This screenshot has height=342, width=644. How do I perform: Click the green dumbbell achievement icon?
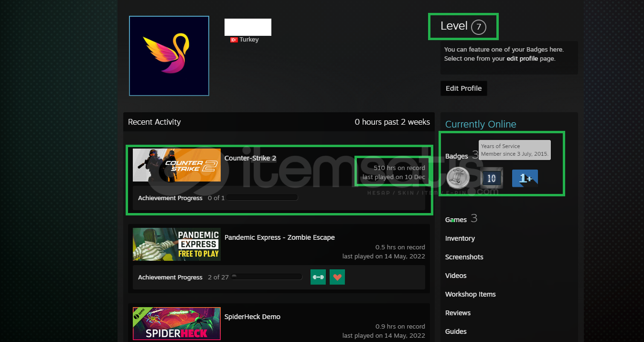tap(318, 277)
